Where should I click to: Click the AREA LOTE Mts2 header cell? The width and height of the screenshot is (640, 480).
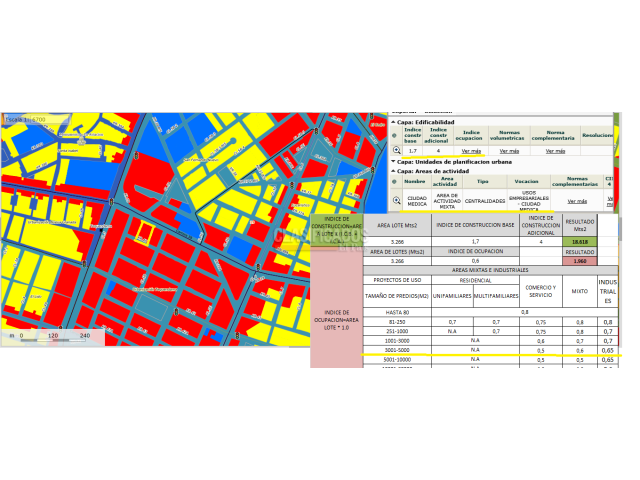(x=397, y=225)
